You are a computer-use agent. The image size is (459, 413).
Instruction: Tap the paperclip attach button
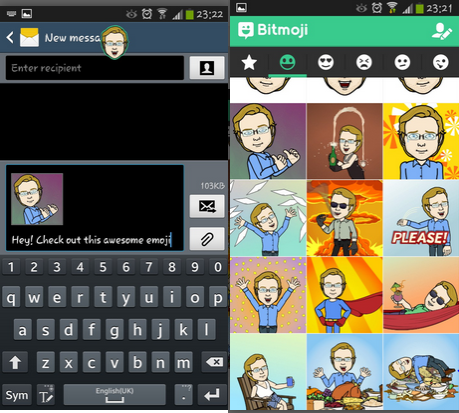(x=207, y=239)
